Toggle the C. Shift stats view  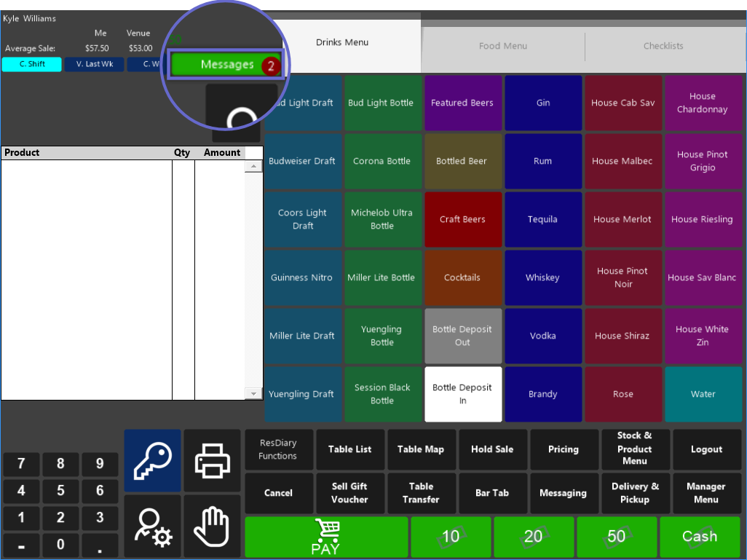tap(32, 64)
